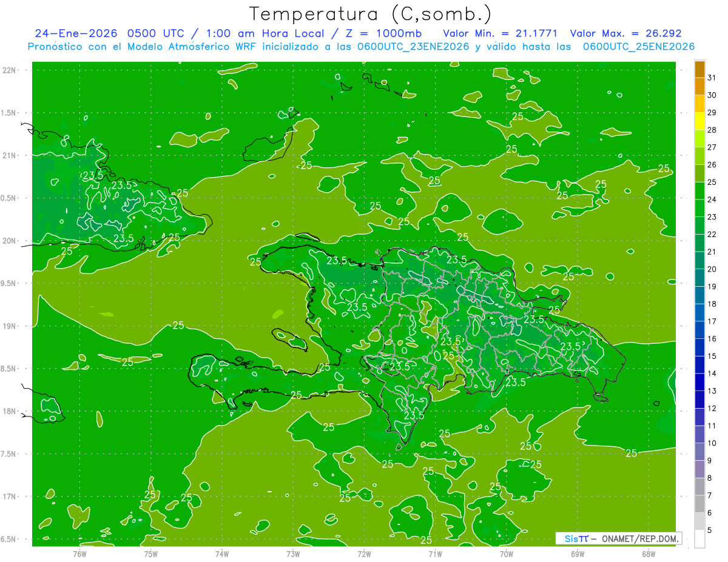The height and width of the screenshot is (562, 728).
Task: Click the "69W" longitude axis label
Action: [x=578, y=554]
